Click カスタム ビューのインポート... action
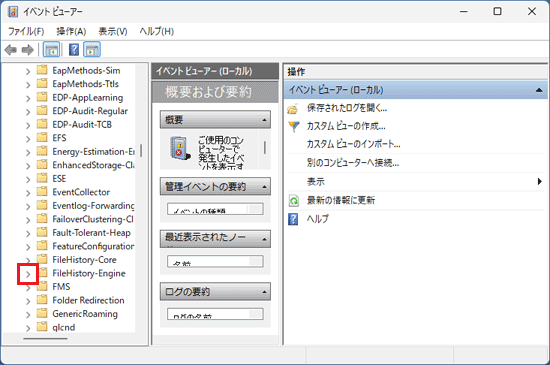Viewport: 550px width, 365px height. (354, 144)
